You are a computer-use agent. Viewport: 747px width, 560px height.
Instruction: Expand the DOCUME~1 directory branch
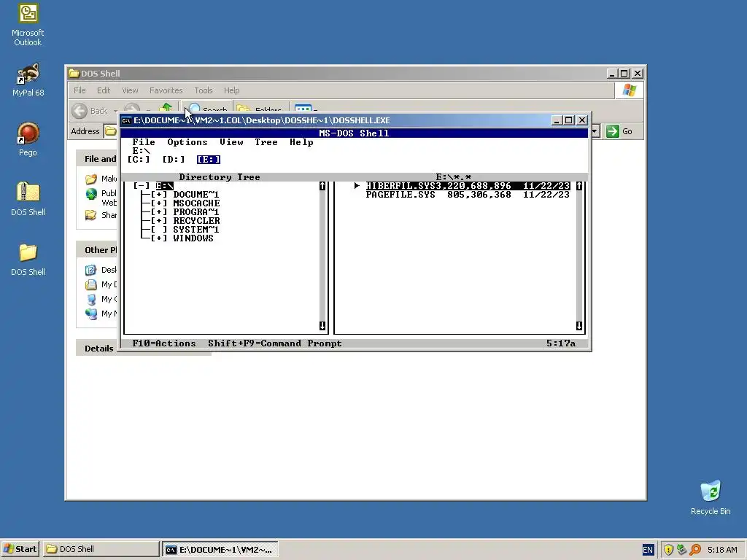[x=158, y=194]
